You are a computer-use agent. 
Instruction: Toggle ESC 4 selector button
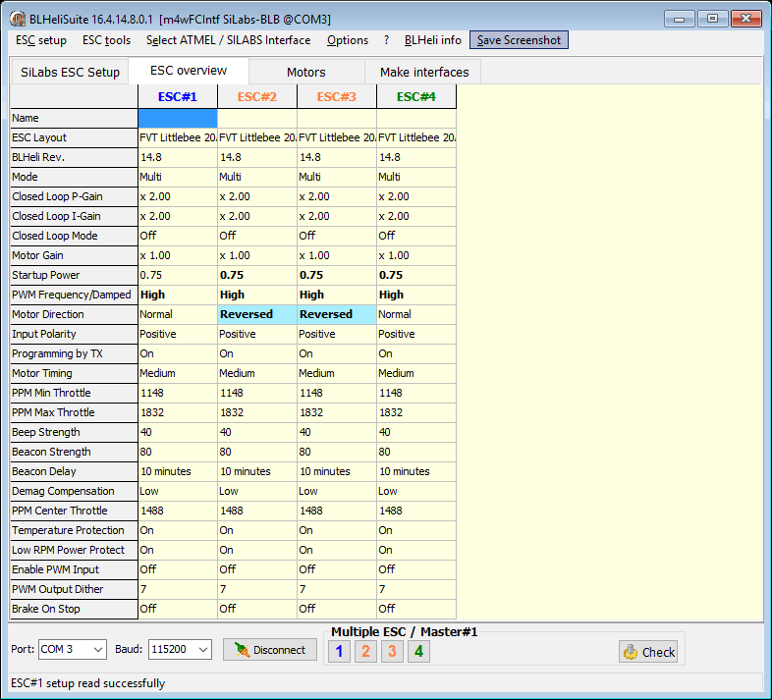point(418,651)
